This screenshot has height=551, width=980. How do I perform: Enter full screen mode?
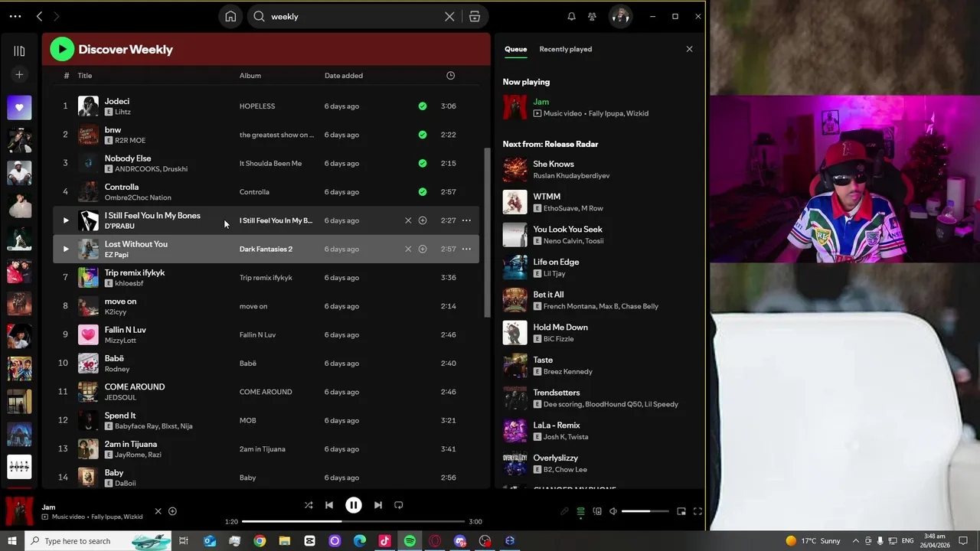pyautogui.click(x=697, y=511)
